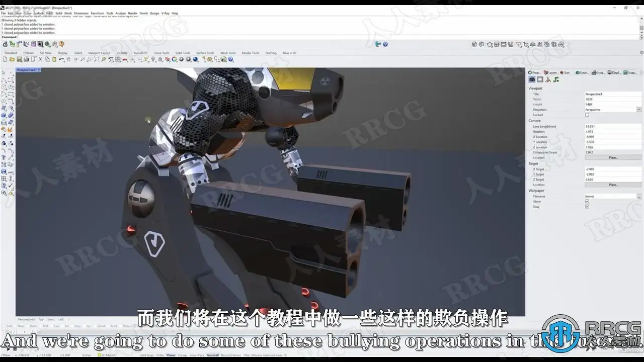Click the Copy icon in Standard toolbar
This screenshot has width=644, height=362.
tap(47, 59)
